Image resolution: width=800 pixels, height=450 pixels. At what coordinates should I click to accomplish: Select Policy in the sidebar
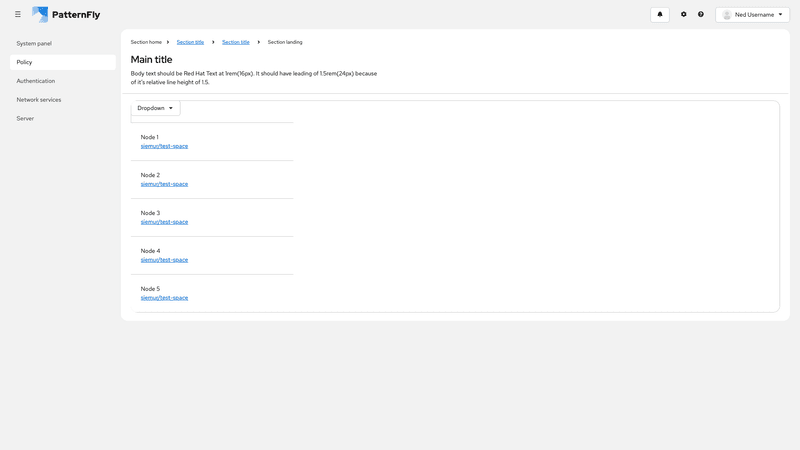[25, 62]
